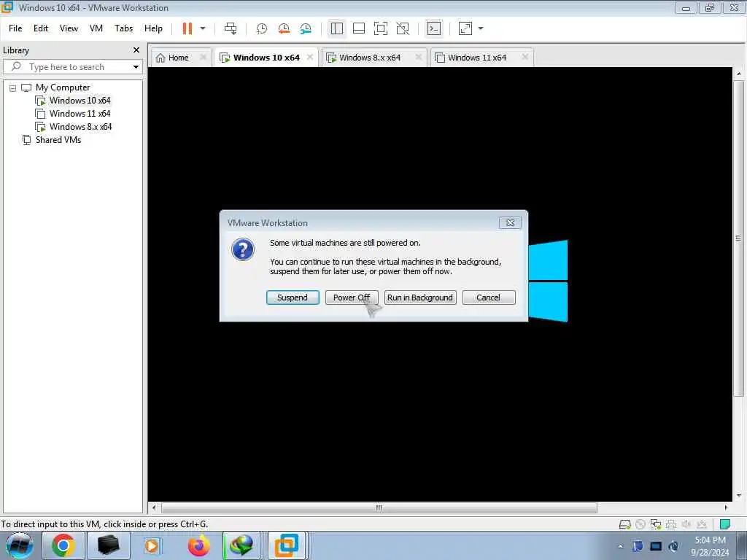Select Shared VMs in library tree
This screenshot has height=560, width=747.
click(x=58, y=140)
